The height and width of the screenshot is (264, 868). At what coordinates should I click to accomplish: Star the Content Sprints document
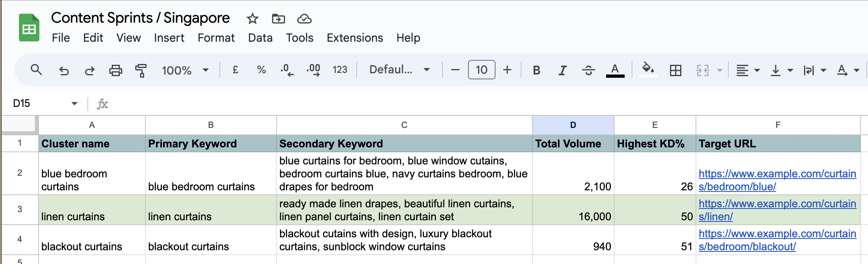[x=253, y=19]
